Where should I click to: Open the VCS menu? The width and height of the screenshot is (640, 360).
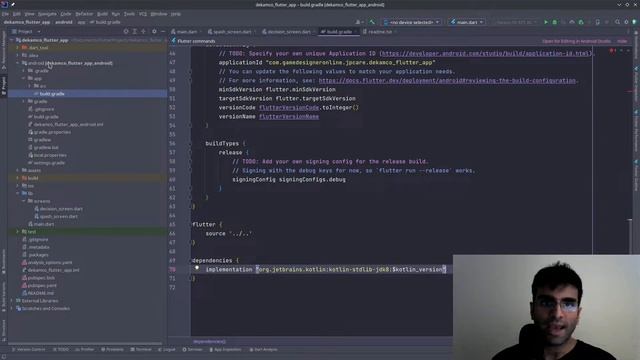click(143, 14)
